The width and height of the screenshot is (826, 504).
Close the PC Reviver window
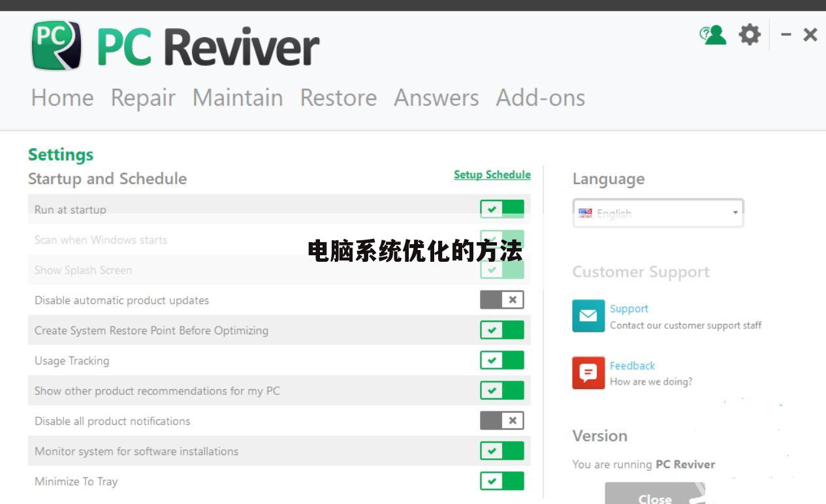pyautogui.click(x=810, y=35)
